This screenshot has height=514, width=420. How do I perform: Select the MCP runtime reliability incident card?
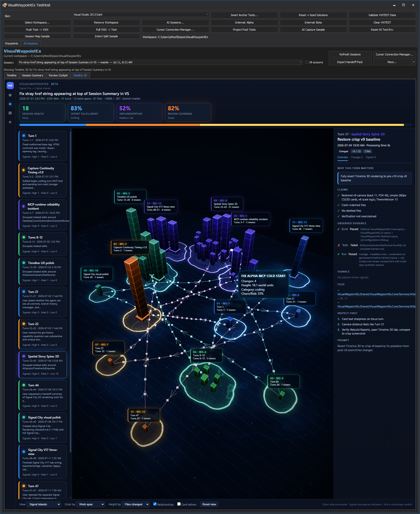click(42, 215)
